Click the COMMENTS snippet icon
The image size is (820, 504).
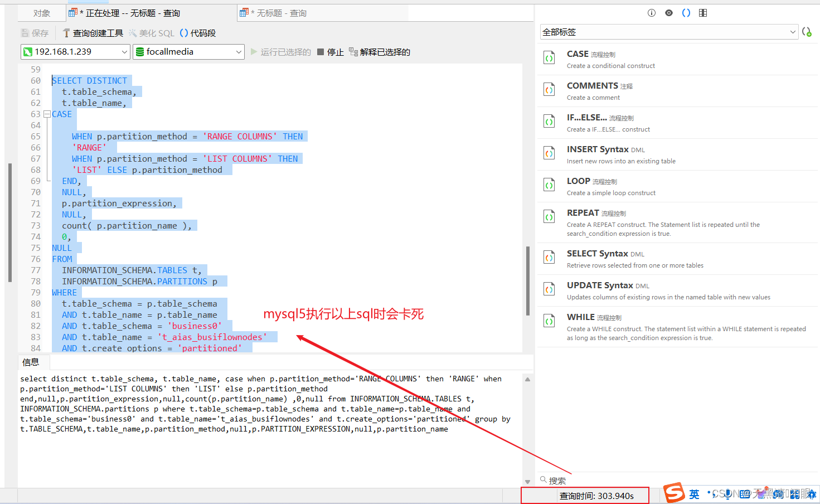(549, 89)
